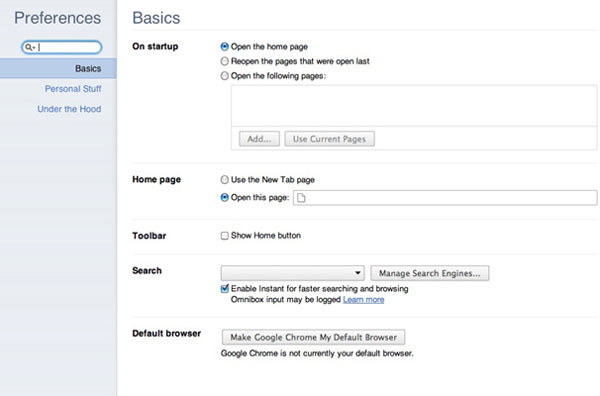Follow the Learn more link

point(364,300)
